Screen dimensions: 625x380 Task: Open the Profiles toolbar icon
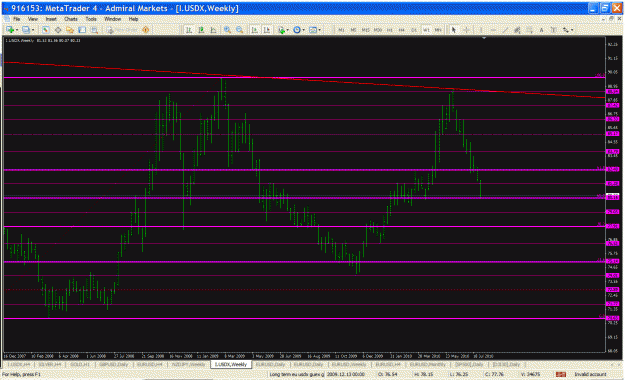click(26, 30)
